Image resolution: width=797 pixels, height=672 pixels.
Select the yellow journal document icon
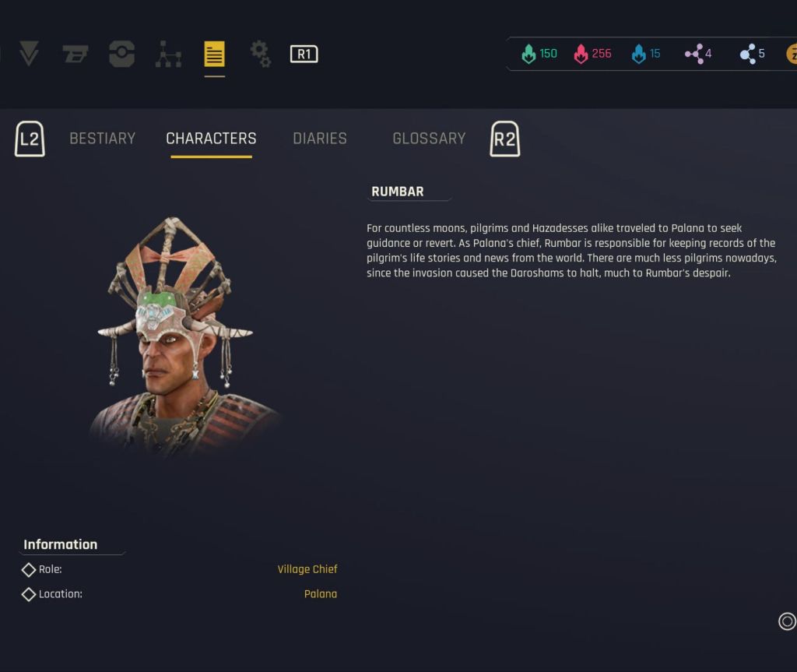[x=214, y=54]
